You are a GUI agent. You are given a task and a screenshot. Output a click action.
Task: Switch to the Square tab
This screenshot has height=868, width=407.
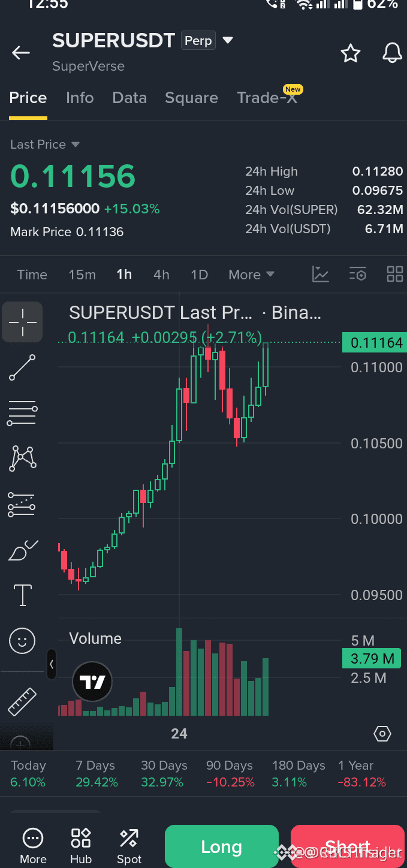point(191,98)
